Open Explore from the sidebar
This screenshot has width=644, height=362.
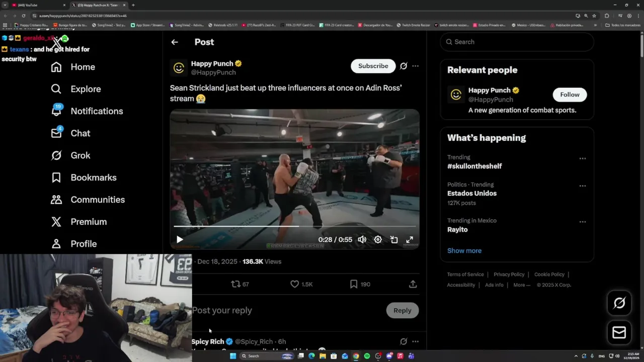[76, 89]
